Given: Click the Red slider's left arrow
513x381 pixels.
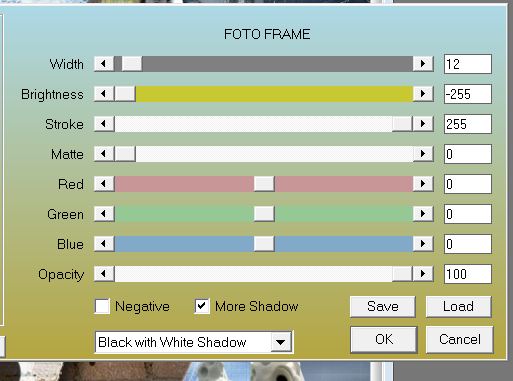Looking at the screenshot, I should (x=104, y=184).
